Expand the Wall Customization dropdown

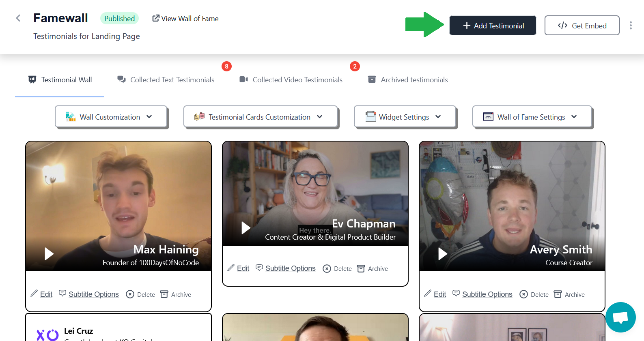(111, 117)
